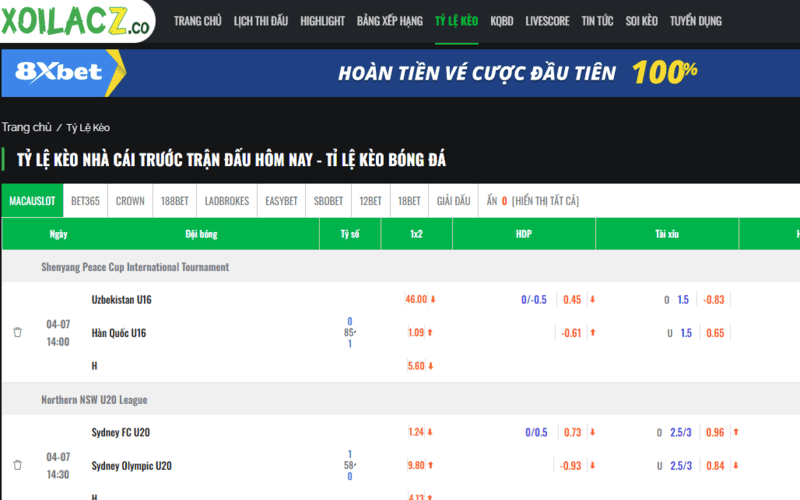The width and height of the screenshot is (800, 500).
Task: Click the 0/0.5 handicap value
Action: 536,432
